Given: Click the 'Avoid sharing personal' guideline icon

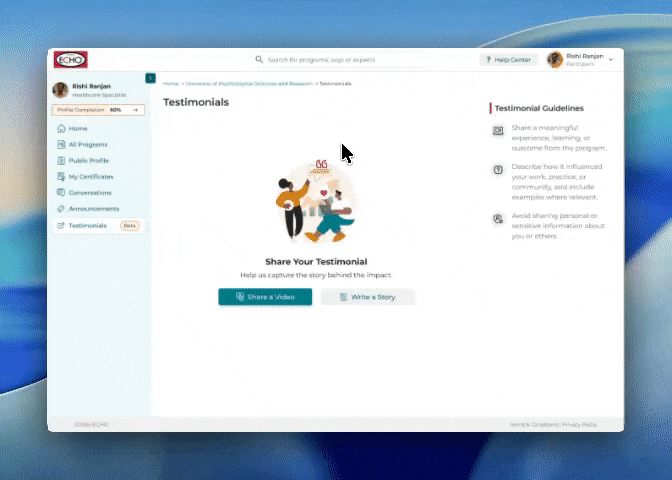Looking at the screenshot, I should pos(498,219).
